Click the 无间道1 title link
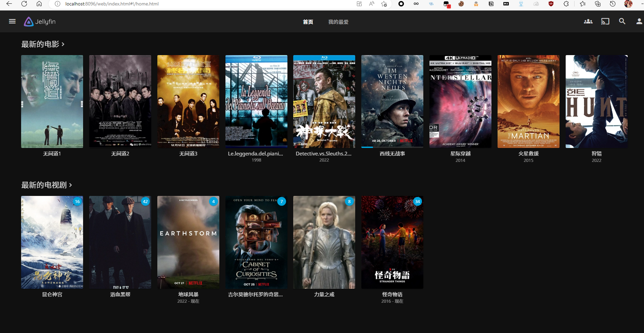Image resolution: width=644 pixels, height=333 pixels. coord(52,154)
